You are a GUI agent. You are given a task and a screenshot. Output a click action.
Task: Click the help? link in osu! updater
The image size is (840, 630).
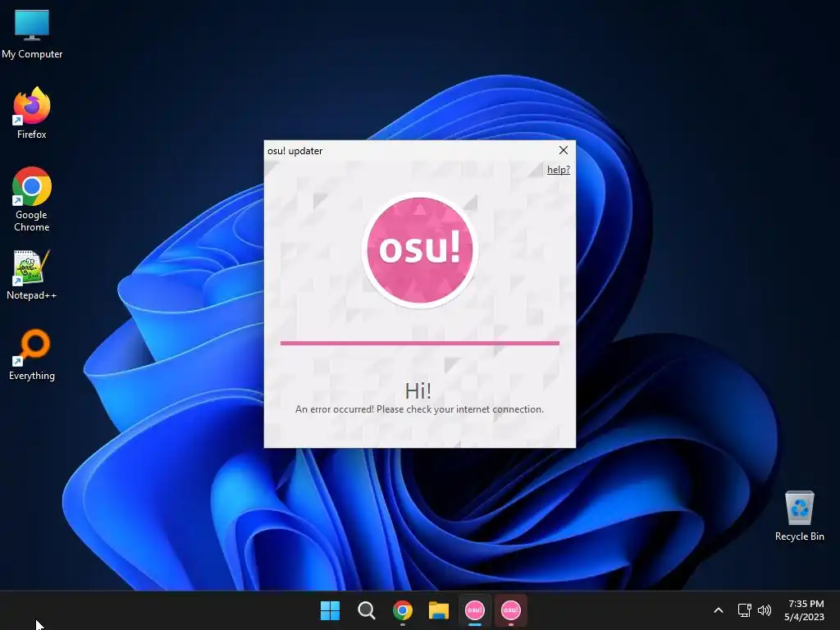(558, 170)
